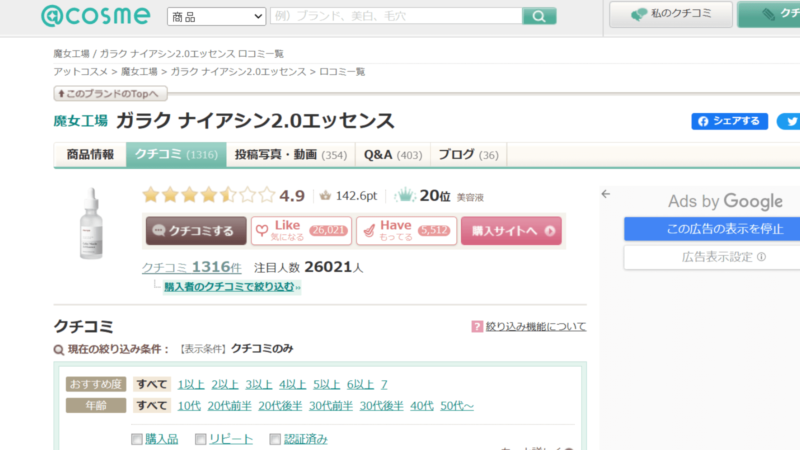Go to このブランドのTopへ button
Screen dimensions: 800x450
click(x=110, y=93)
